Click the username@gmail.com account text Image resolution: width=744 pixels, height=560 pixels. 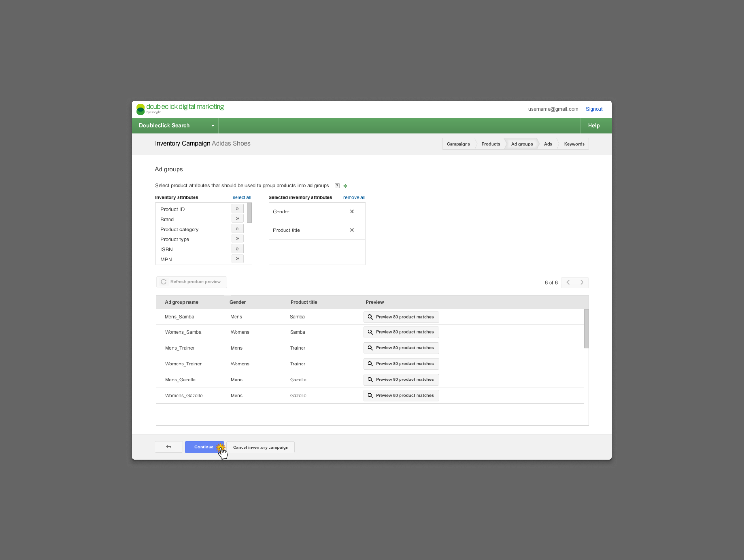(x=553, y=109)
